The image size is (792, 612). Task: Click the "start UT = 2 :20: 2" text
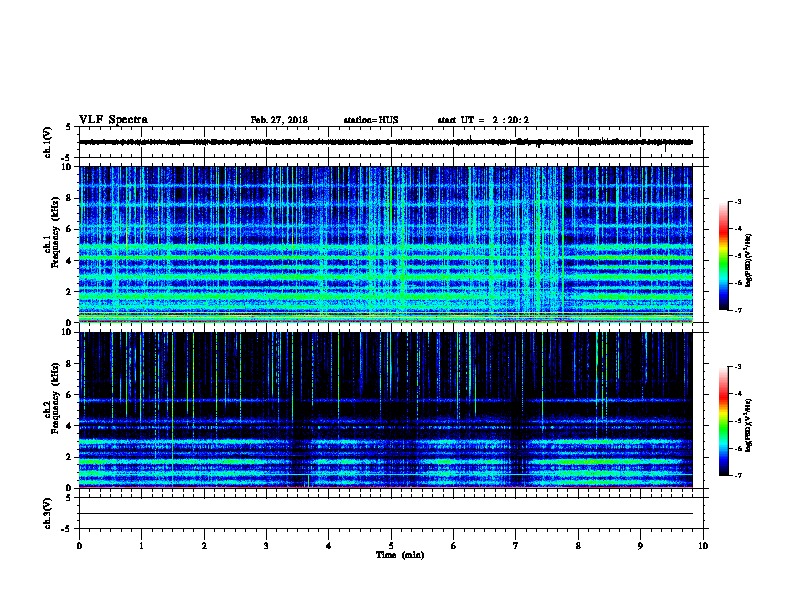[x=483, y=120]
